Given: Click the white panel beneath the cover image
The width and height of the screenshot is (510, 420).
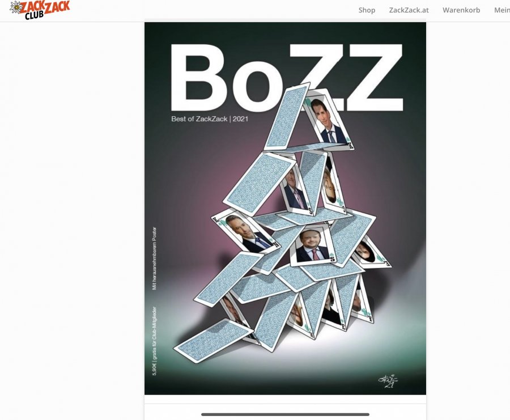Looking at the screenshot, I should tap(285, 408).
